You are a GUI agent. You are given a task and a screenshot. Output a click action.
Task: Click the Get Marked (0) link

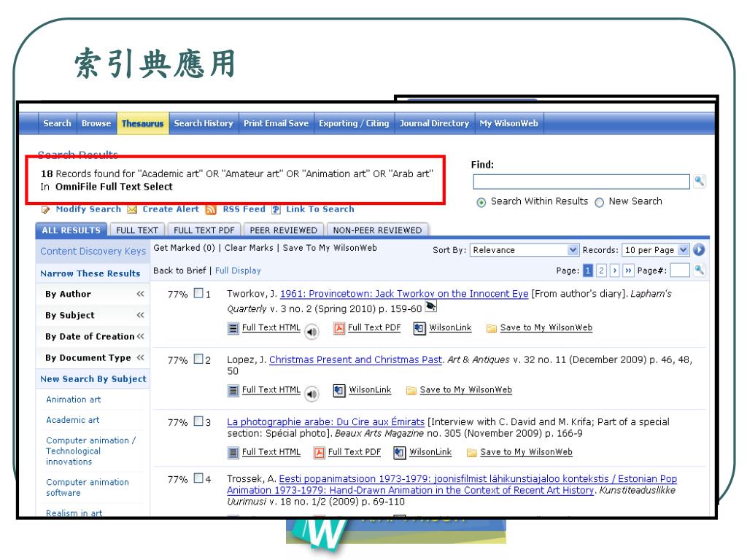click(184, 248)
